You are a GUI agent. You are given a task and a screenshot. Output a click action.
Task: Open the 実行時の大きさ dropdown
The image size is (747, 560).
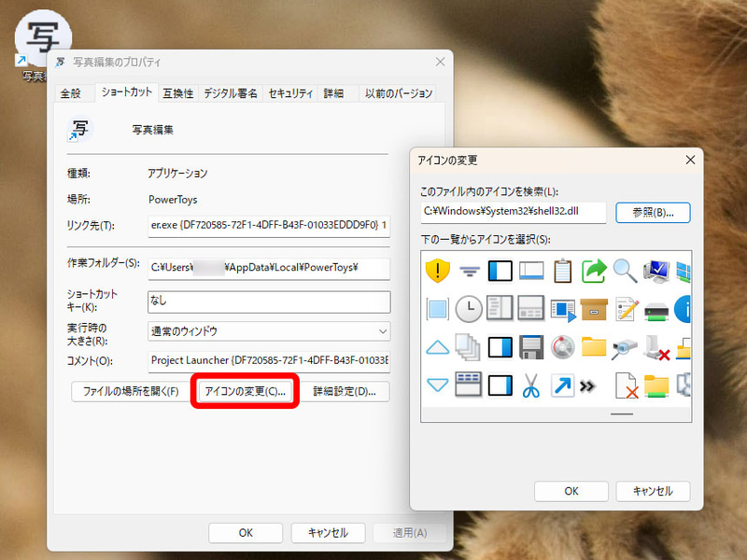pyautogui.click(x=269, y=331)
